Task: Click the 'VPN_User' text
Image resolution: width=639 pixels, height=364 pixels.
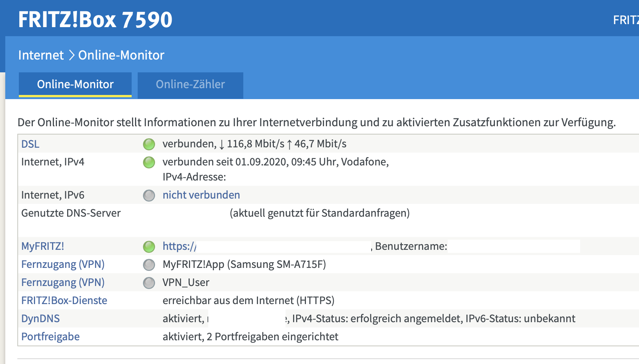Action: 186,283
